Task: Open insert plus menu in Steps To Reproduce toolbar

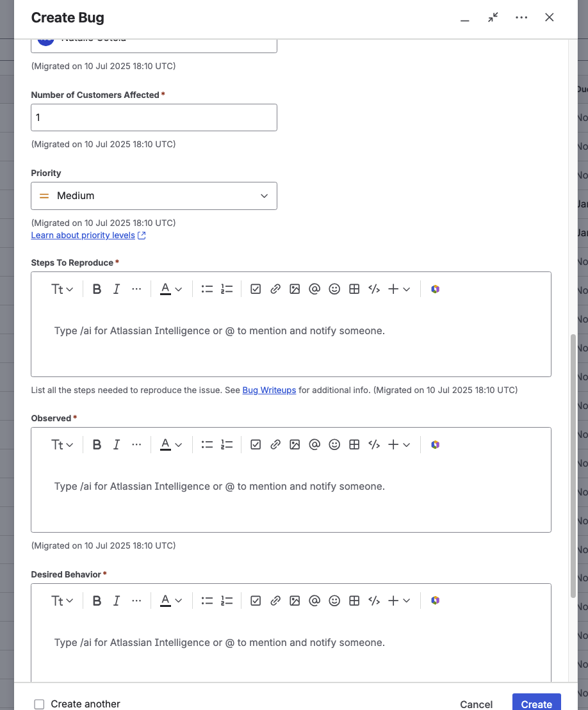Action: 399,289
